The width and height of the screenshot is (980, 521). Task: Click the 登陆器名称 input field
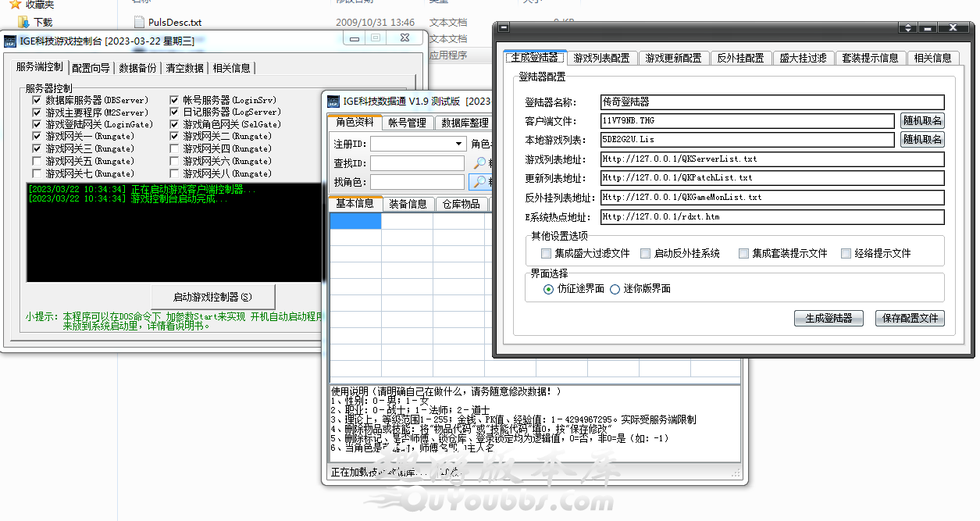pos(772,102)
